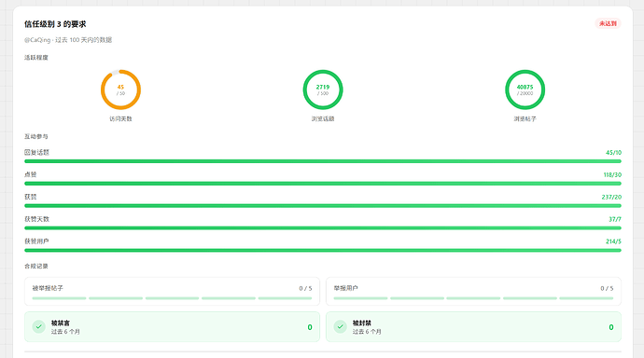Click the green 0 count in 被封禁 card
Image resolution: width=644 pixels, height=358 pixels.
(x=611, y=327)
